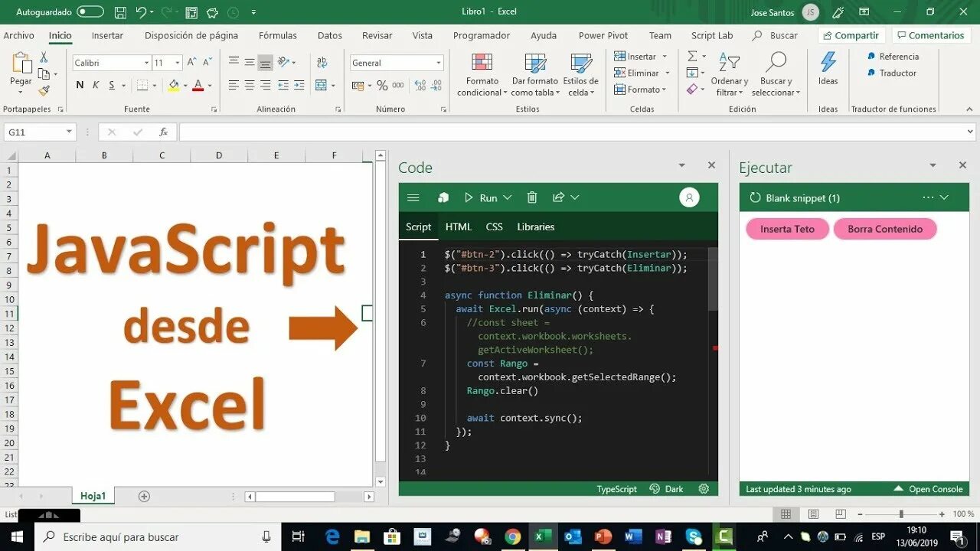Open the Insertar ribbon tab
980x551 pixels.
pyautogui.click(x=107, y=35)
